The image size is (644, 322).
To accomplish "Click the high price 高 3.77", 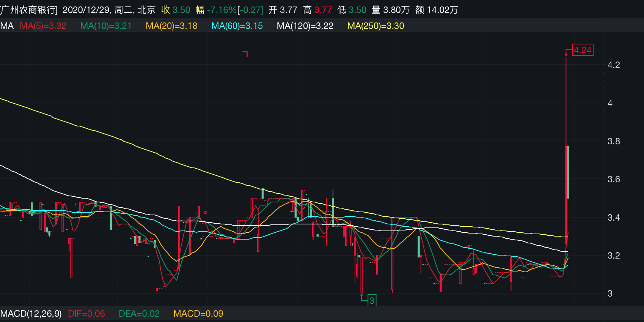I will point(317,10).
